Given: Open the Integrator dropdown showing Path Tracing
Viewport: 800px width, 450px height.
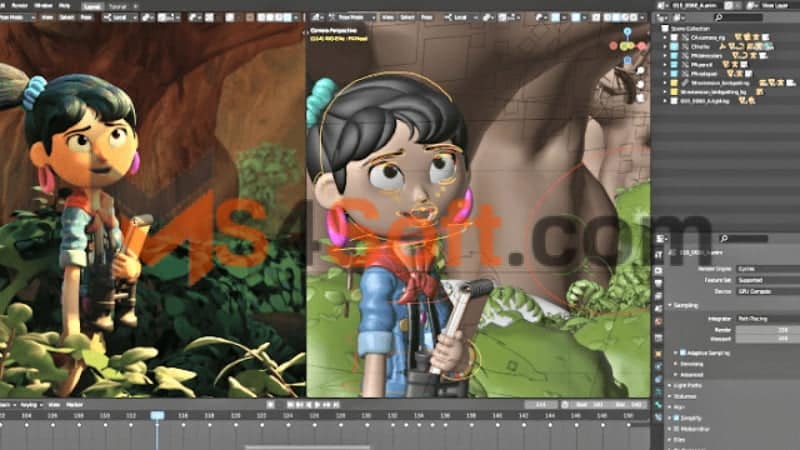Looking at the screenshot, I should coord(768,318).
